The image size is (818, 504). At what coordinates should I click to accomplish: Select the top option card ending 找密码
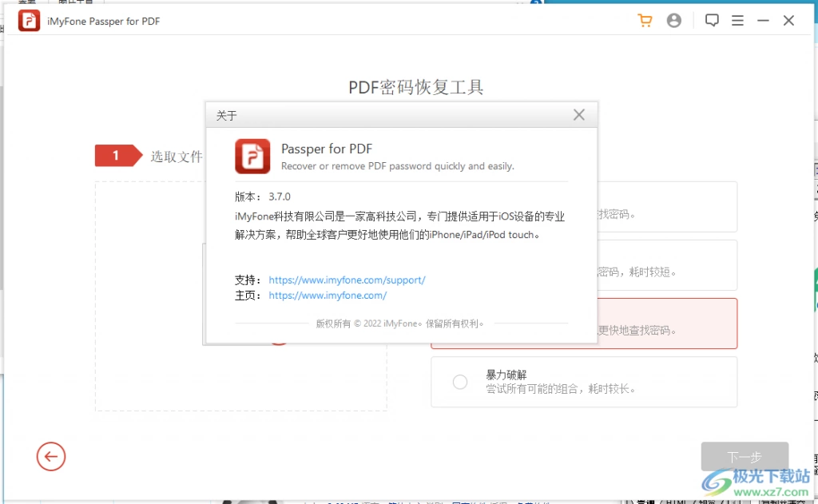pos(667,207)
